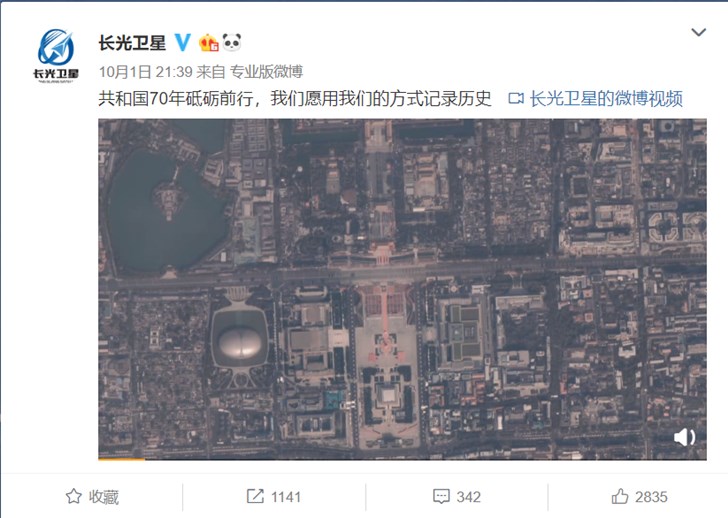Click the video camera icon beside link
Image resolution: width=728 pixels, height=518 pixels.
point(516,99)
